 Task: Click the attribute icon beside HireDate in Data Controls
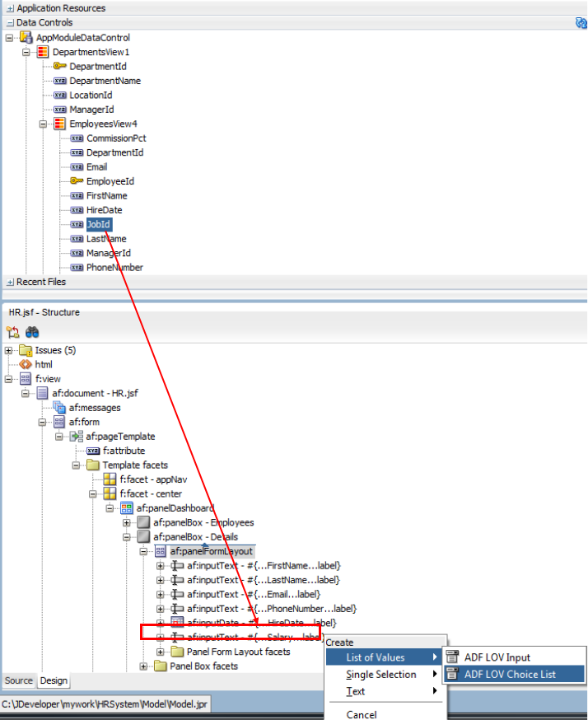[77, 210]
